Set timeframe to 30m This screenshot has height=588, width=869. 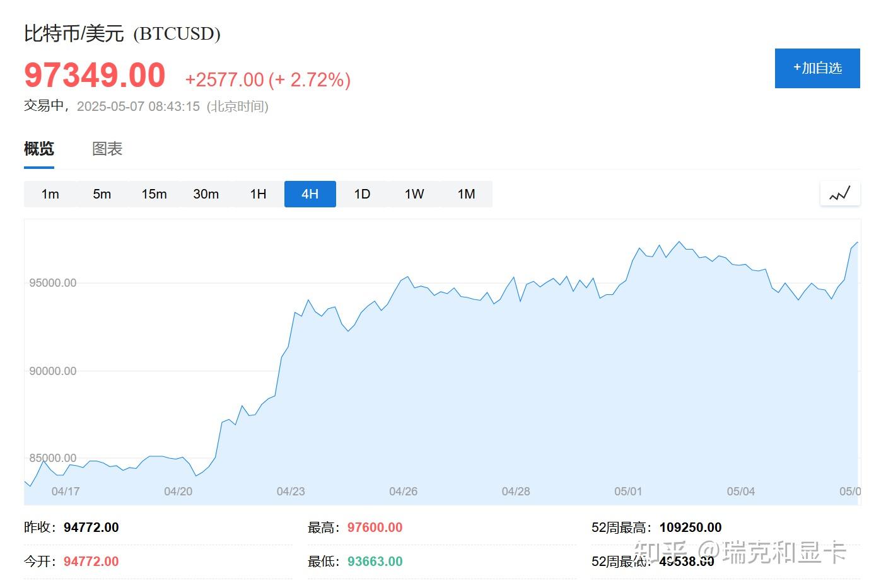[x=206, y=194]
